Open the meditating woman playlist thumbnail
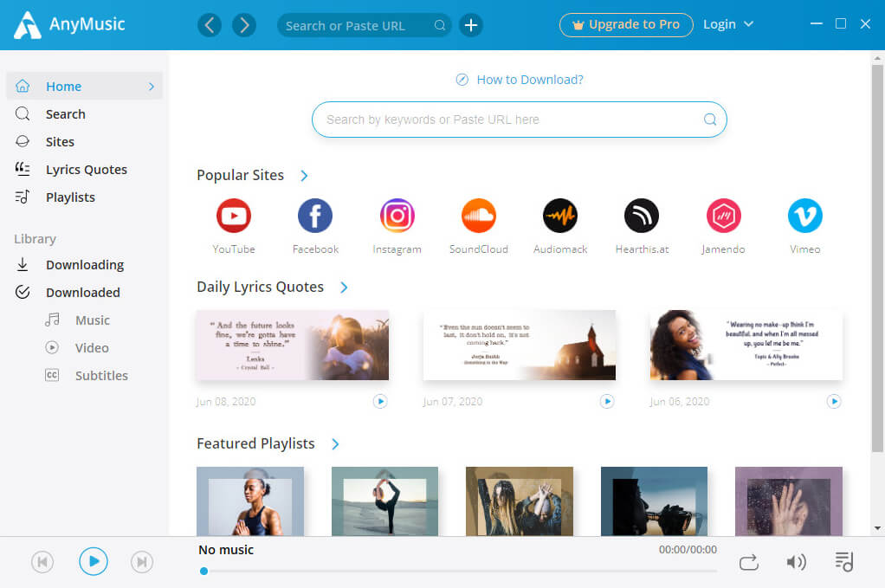 (250, 501)
